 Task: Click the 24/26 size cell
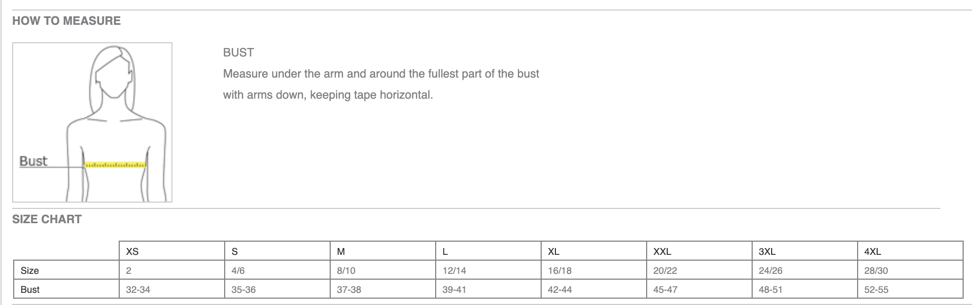point(805,270)
